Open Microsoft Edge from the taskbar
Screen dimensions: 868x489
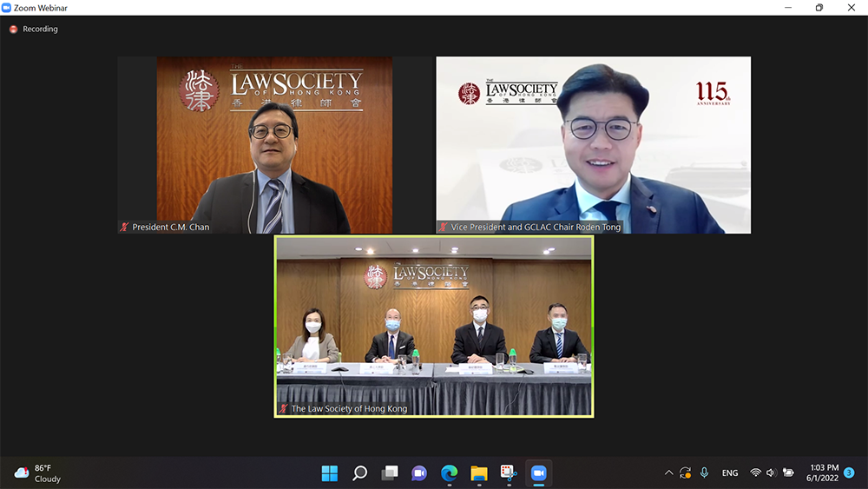click(449, 473)
